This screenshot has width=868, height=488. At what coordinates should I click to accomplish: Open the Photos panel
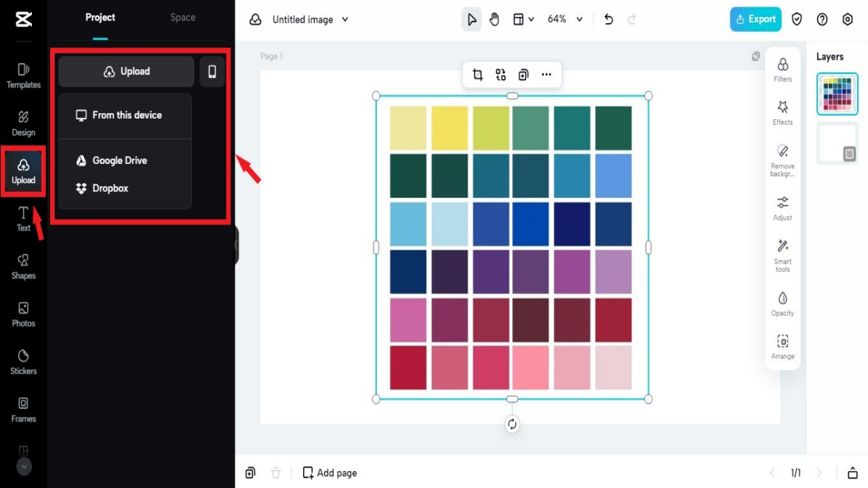tap(23, 314)
